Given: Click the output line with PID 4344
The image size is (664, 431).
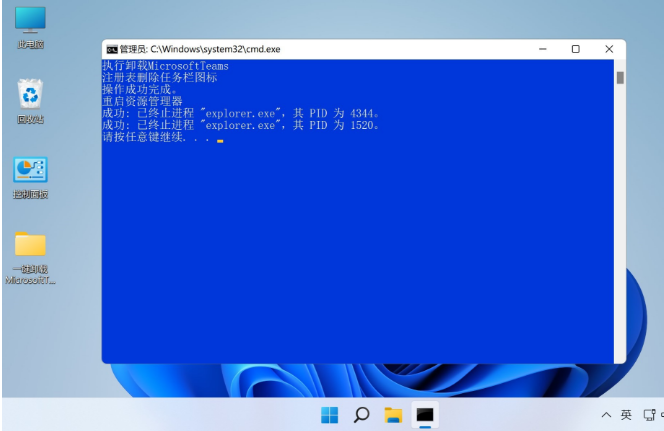Looking at the screenshot, I should (x=241, y=113).
